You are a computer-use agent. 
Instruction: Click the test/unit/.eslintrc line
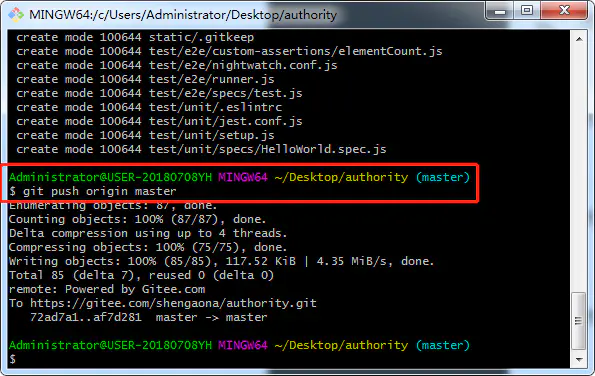(149, 107)
